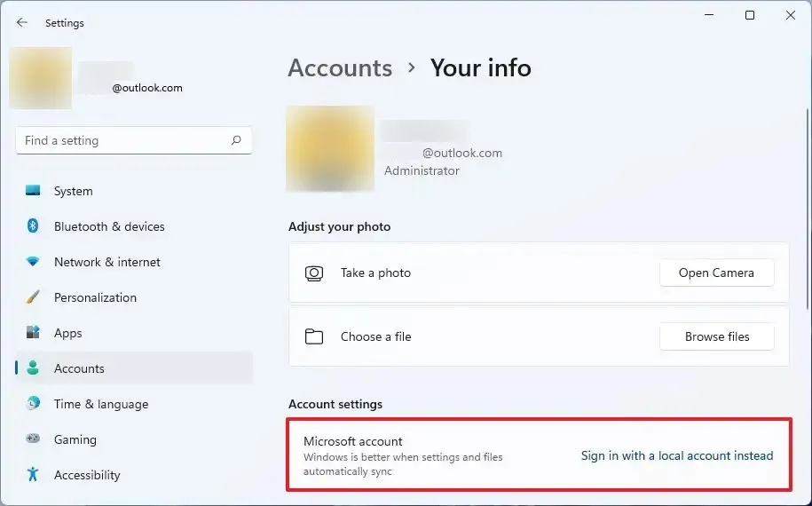Maximize the Settings window
Viewport: 812px width, 506px height.
coord(749,15)
